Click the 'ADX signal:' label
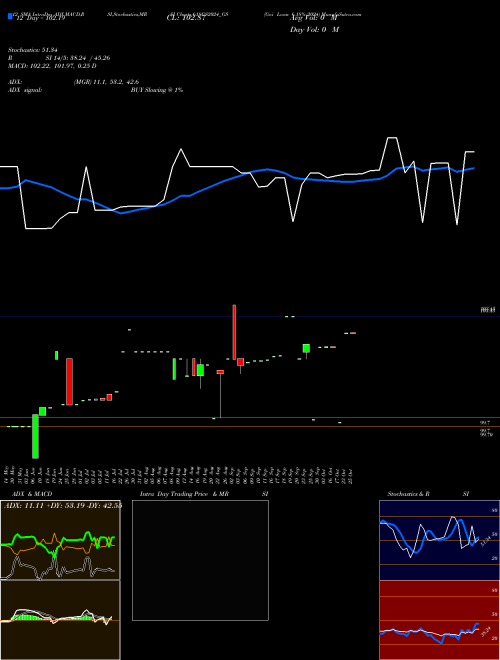Viewport: 500px width, 660px height. tap(25, 90)
